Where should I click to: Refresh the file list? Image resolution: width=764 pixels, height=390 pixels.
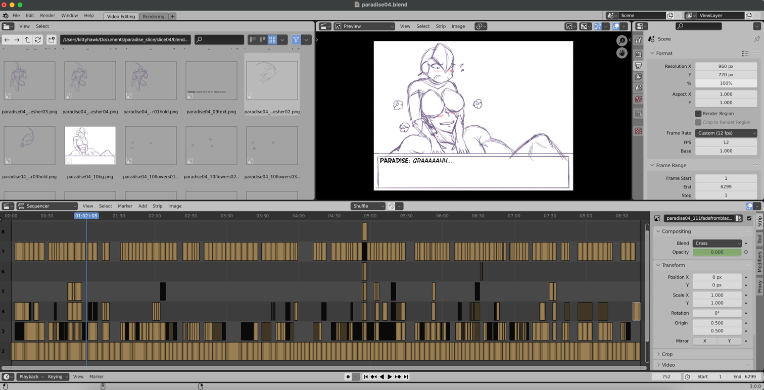point(38,40)
